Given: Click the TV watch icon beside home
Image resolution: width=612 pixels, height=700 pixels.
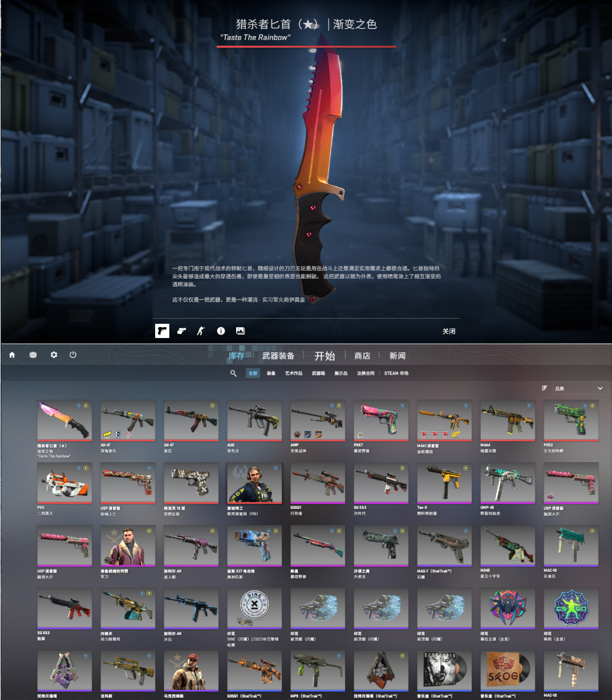Looking at the screenshot, I should click(33, 355).
